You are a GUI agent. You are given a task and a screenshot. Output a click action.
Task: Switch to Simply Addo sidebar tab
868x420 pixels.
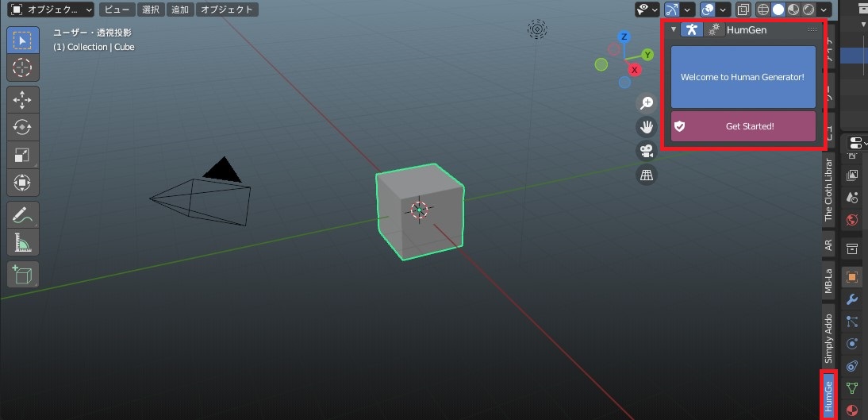[x=828, y=338]
